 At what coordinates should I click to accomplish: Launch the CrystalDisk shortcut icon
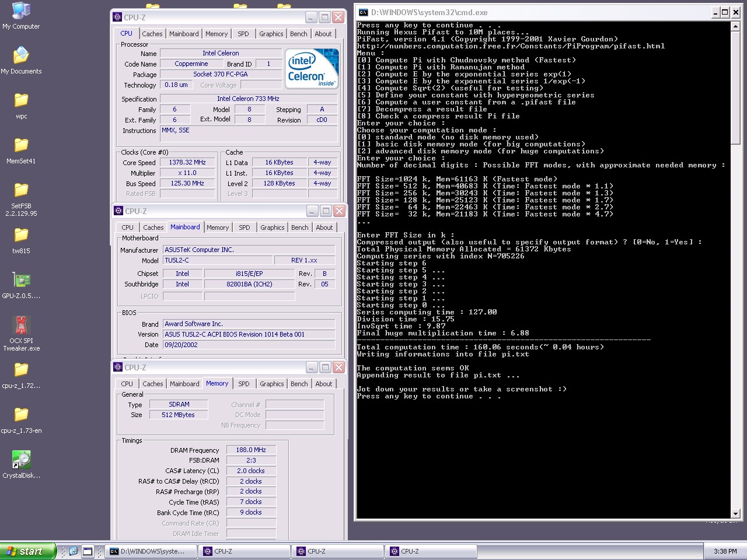[x=21, y=460]
